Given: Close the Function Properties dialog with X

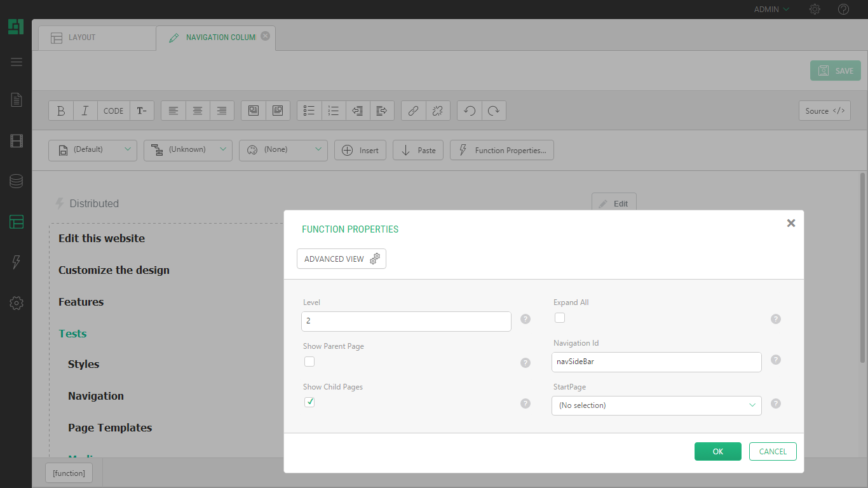Looking at the screenshot, I should [x=791, y=223].
